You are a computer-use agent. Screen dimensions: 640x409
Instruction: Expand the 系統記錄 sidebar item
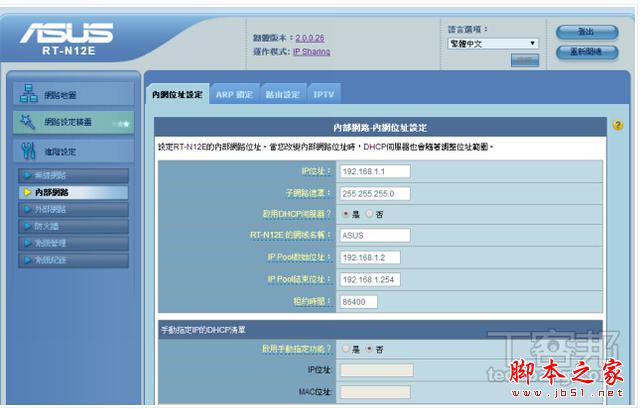pos(73,260)
